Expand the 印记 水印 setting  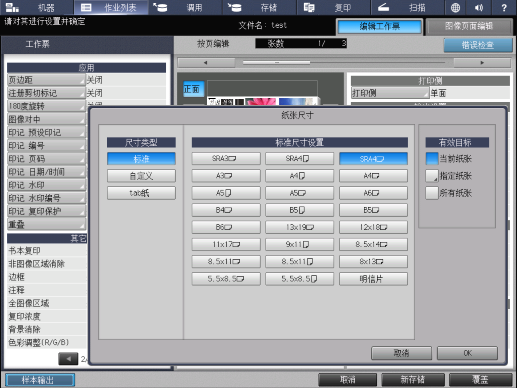46,185
